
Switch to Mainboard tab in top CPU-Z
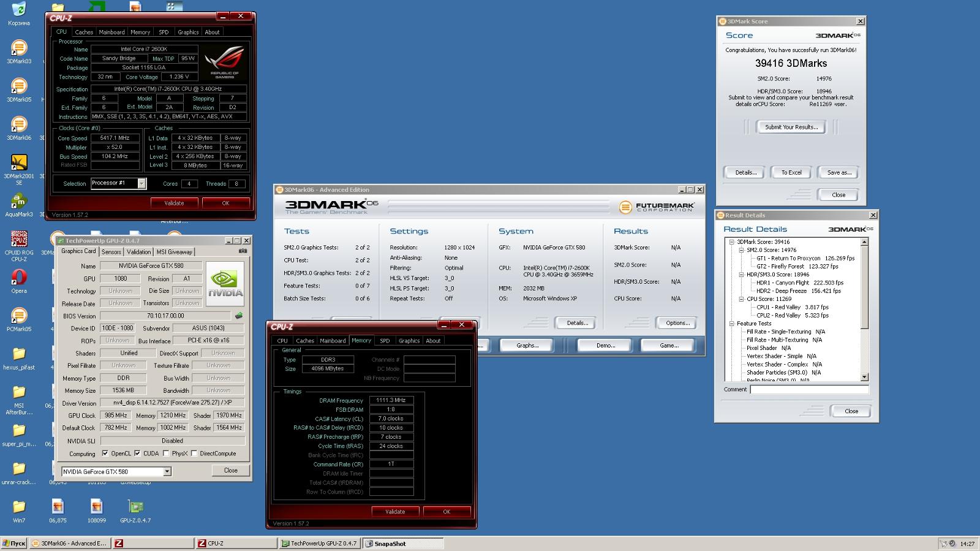[111, 32]
